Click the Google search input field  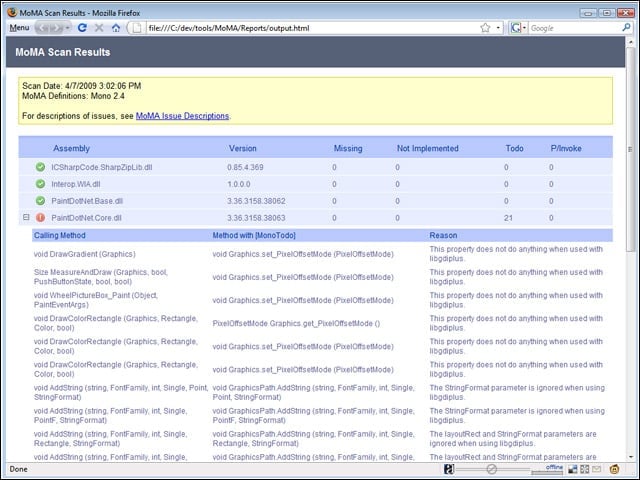pyautogui.click(x=575, y=28)
